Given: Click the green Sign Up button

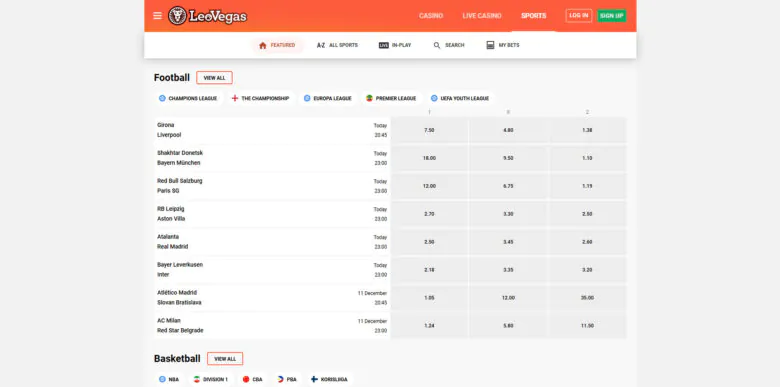Looking at the screenshot, I should 611,15.
